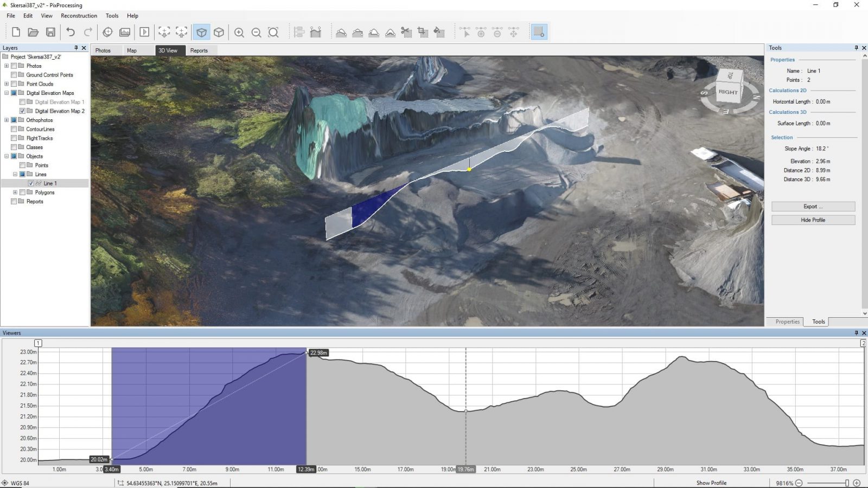Click the Hide Profile button
The height and width of the screenshot is (488, 868).
812,220
